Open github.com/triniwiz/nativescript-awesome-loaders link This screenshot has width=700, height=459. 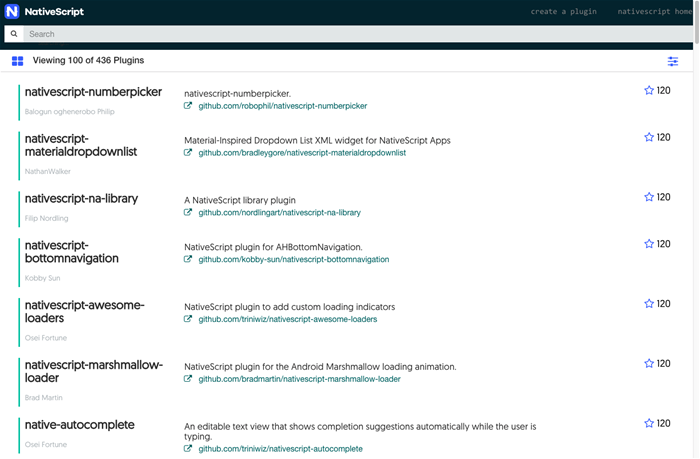click(288, 319)
